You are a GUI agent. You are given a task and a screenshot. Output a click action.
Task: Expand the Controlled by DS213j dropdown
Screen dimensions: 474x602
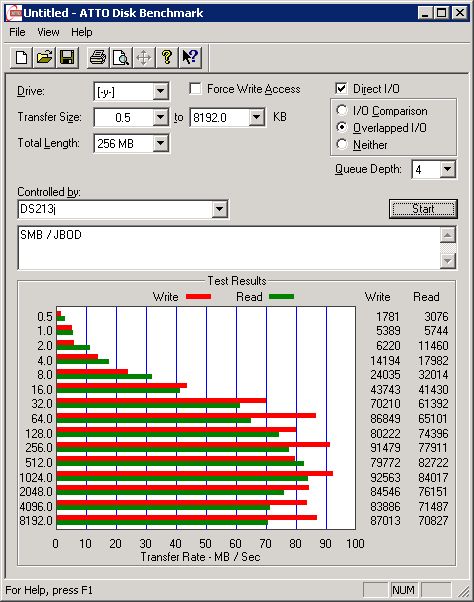tap(219, 209)
